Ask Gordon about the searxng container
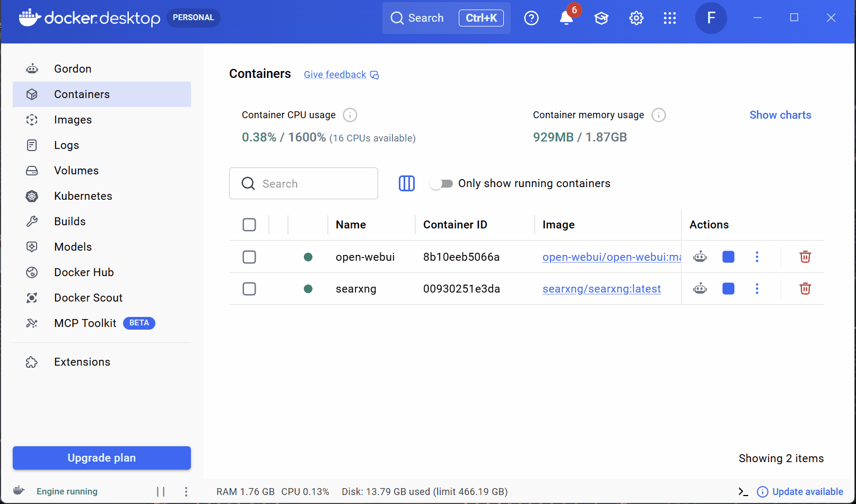 point(700,289)
